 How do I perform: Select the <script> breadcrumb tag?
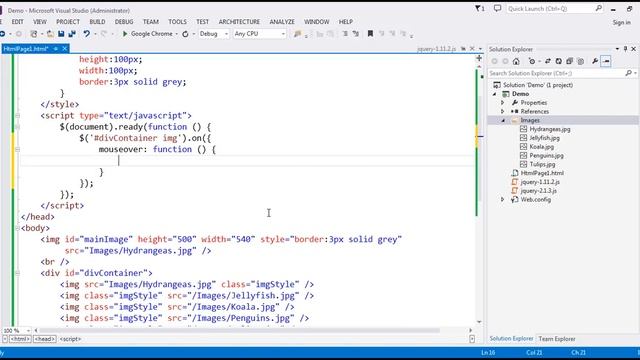point(70,339)
